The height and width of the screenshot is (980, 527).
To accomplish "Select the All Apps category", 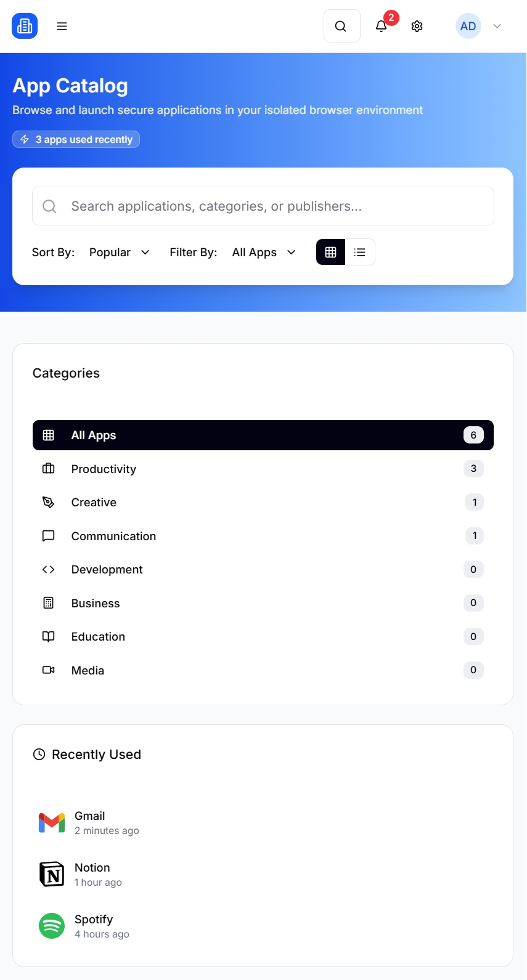I will (263, 435).
